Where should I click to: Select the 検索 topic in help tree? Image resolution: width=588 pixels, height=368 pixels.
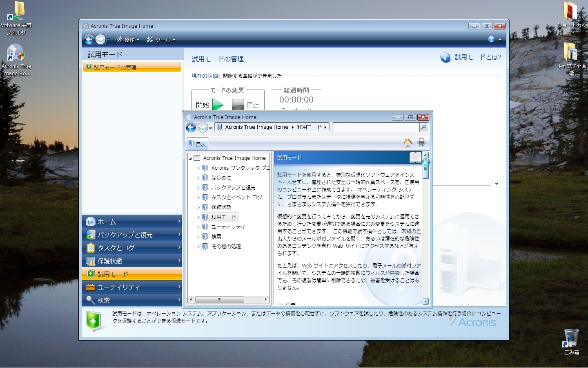coord(216,236)
